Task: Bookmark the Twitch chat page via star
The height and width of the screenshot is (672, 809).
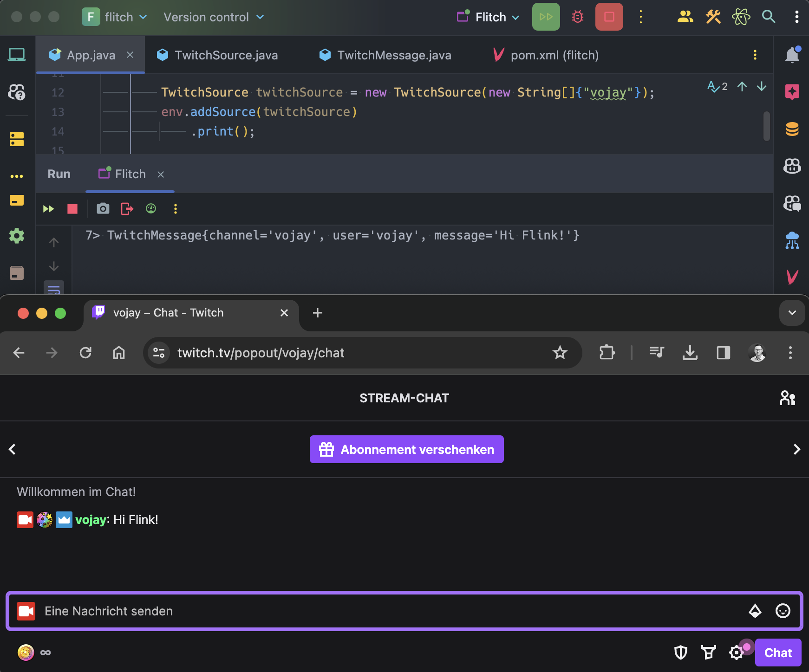Action: (561, 353)
